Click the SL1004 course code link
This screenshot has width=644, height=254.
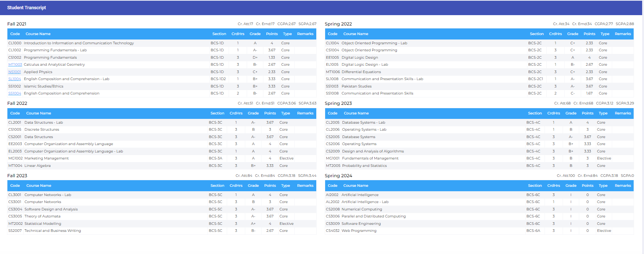point(15,79)
